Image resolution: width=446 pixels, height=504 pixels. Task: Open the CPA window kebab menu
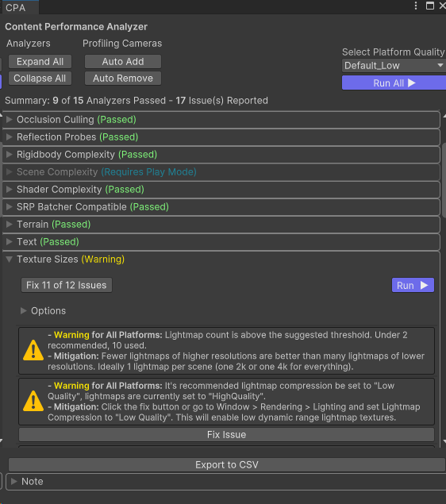(416, 6)
